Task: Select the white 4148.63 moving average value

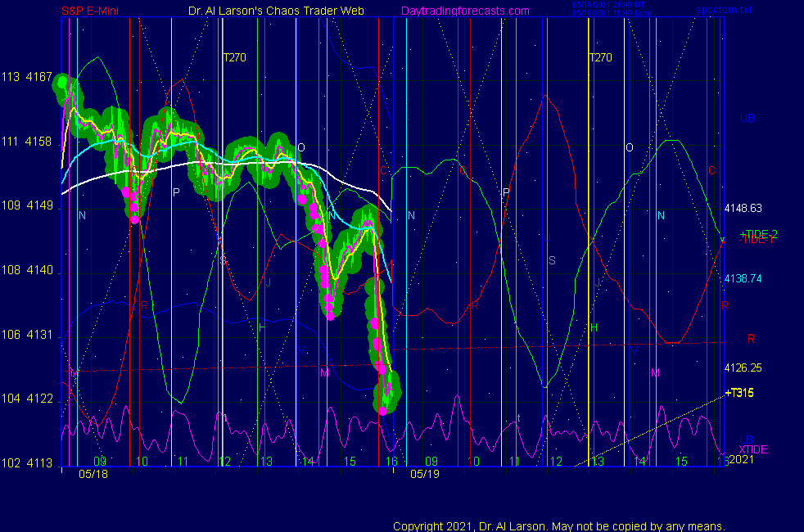Action: (x=743, y=208)
